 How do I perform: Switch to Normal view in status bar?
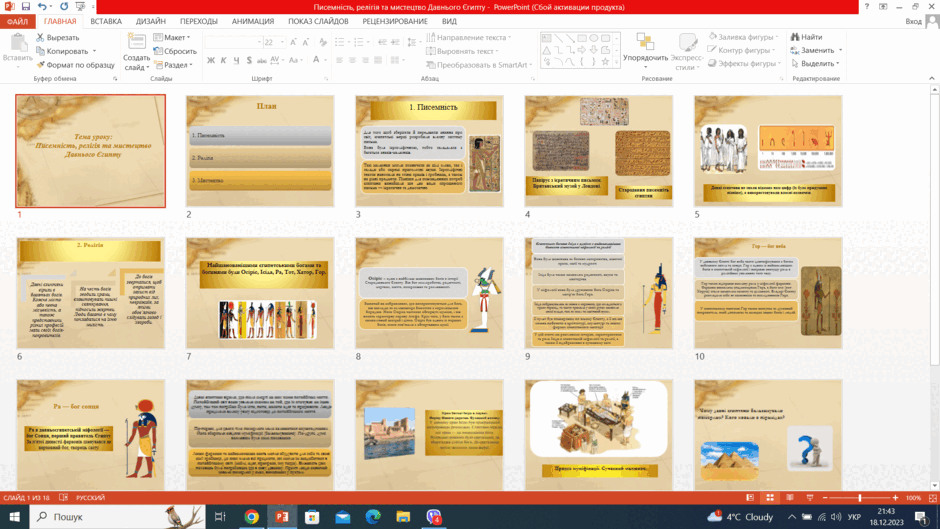(x=750, y=498)
